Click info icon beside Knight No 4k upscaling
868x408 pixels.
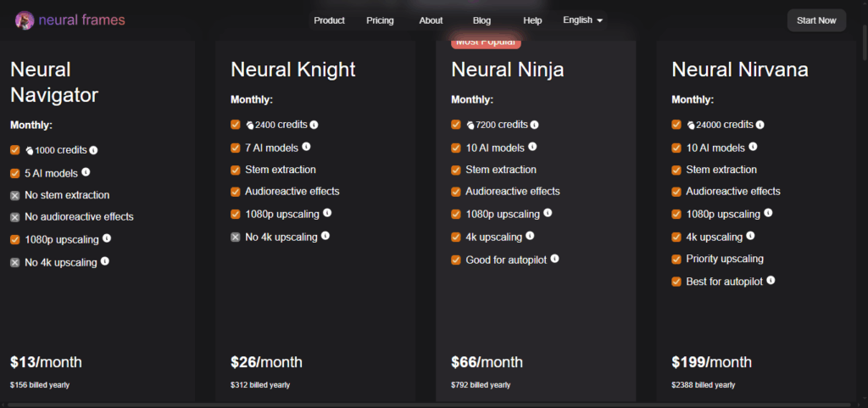325,236
